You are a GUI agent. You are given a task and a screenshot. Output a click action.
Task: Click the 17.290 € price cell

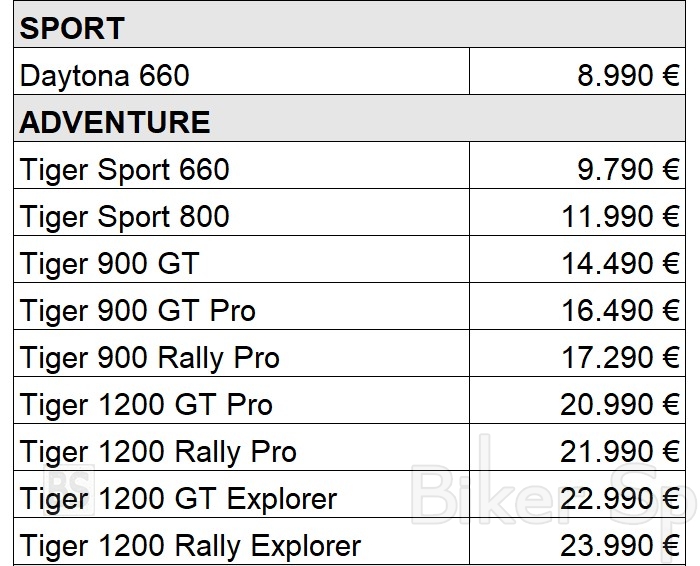click(620, 358)
